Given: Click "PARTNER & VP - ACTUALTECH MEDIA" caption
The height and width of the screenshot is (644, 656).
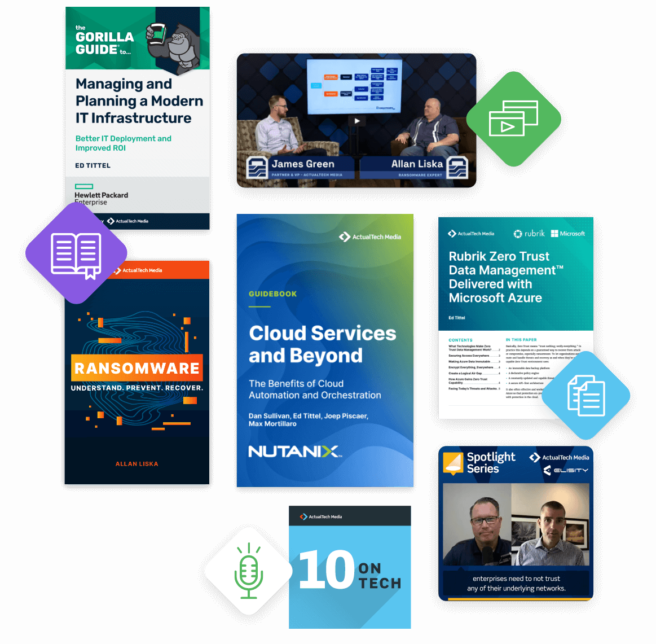Looking at the screenshot, I should 307,175.
